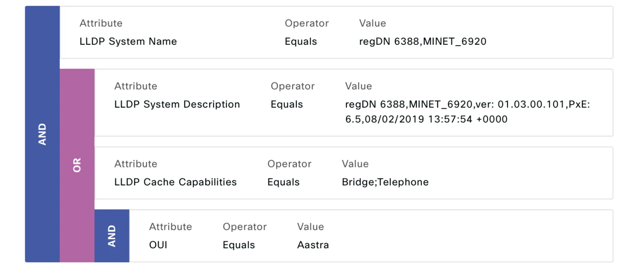Click Equals operator in LLDP System Description row

click(287, 104)
